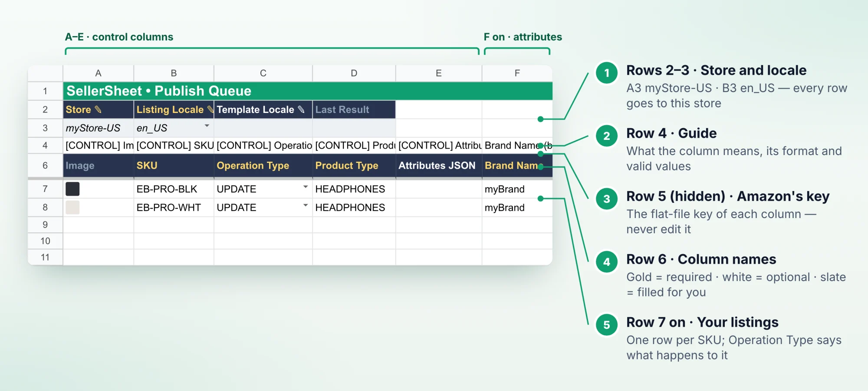Open the en_US locale dropdown arrow
Viewport: 868px width, 391px height.
(x=207, y=126)
